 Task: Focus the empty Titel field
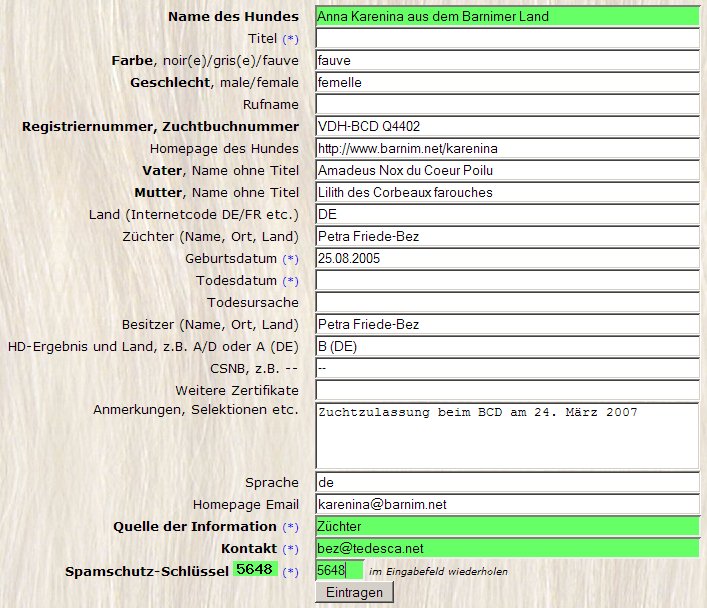506,39
